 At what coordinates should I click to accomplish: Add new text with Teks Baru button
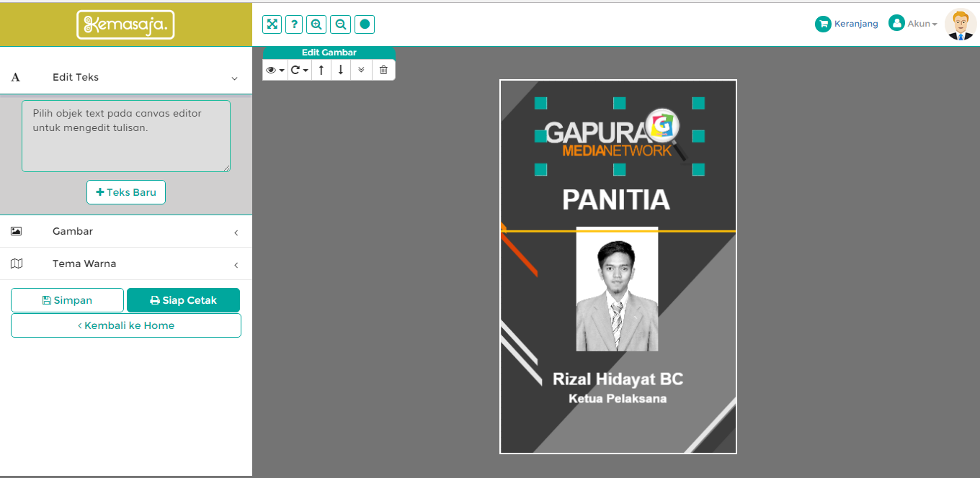(126, 192)
